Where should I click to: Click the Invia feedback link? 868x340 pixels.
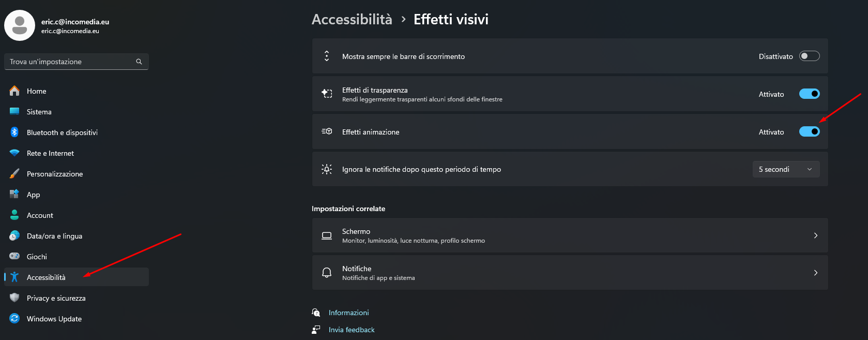click(x=352, y=330)
